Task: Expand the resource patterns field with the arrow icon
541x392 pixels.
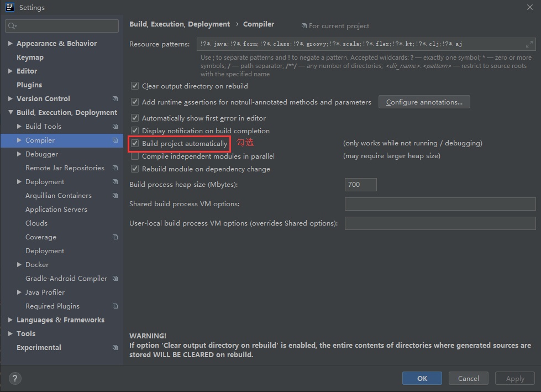Action: click(x=529, y=44)
